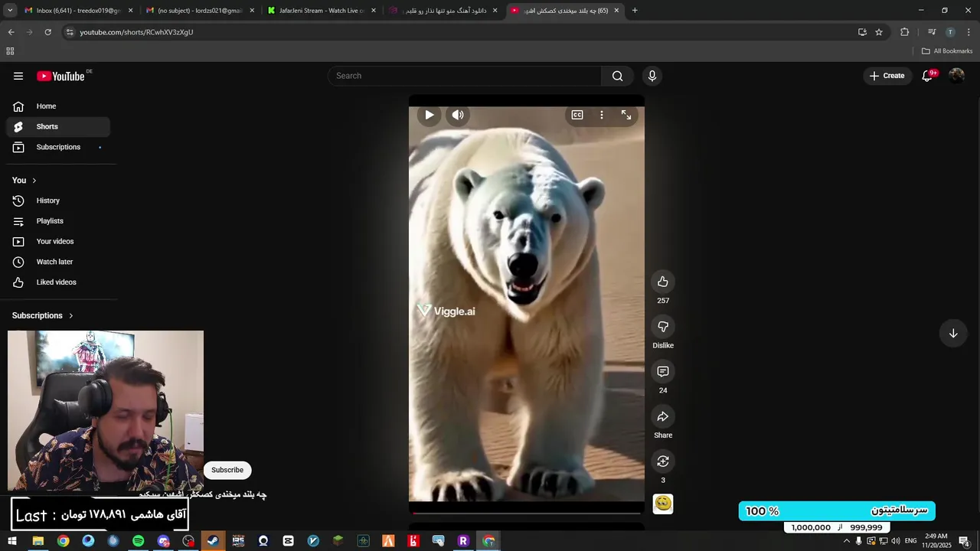Open a new browser tab
This screenshot has height=551, width=980.
click(x=635, y=11)
